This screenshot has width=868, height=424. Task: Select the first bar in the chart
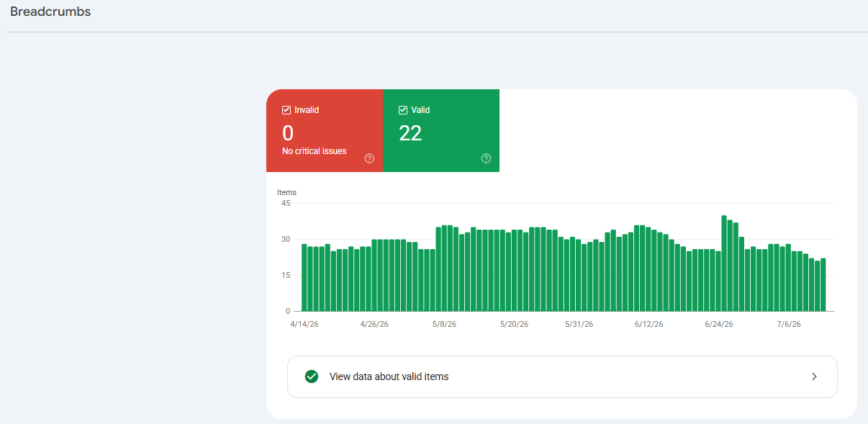pyautogui.click(x=304, y=278)
